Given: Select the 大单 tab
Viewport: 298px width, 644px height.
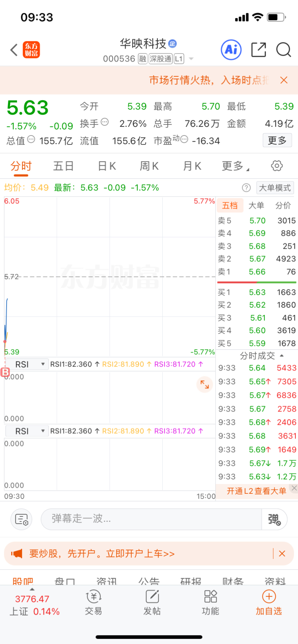Looking at the screenshot, I should tap(257, 205).
